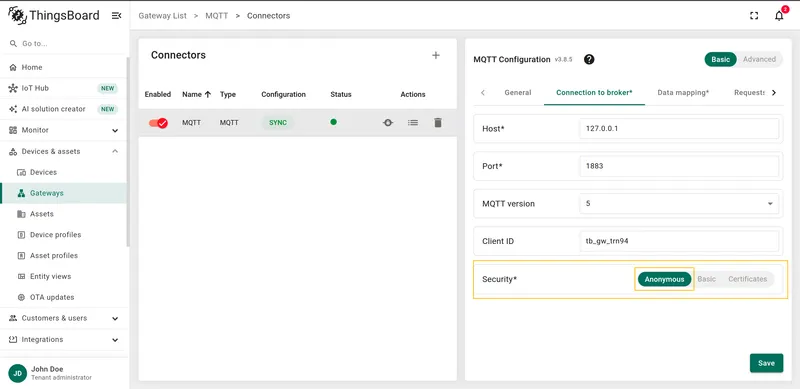Image resolution: width=800 pixels, height=389 pixels.
Task: Collapse the sidebar menu toggle icon
Action: tap(116, 16)
